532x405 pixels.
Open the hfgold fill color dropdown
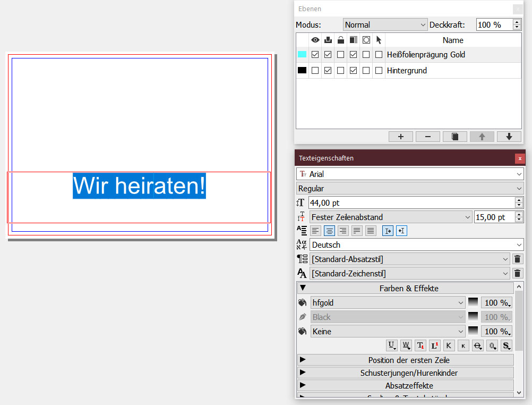pyautogui.click(x=388, y=302)
